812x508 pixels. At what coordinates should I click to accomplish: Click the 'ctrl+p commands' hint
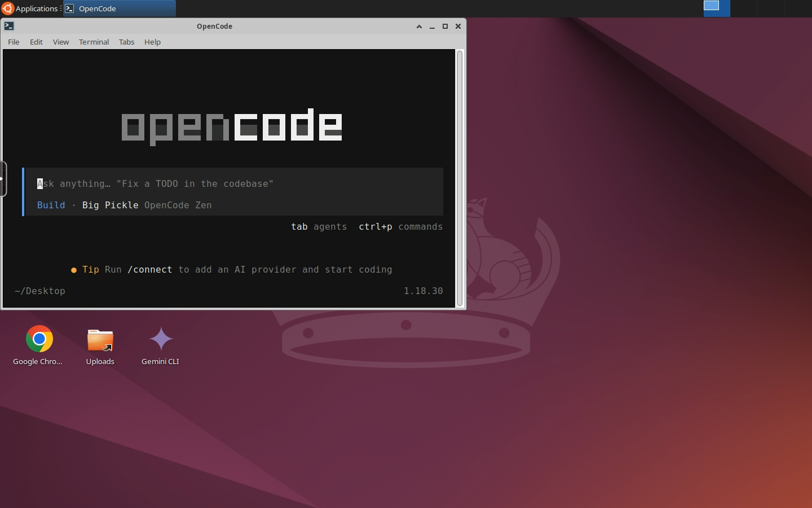pos(401,226)
